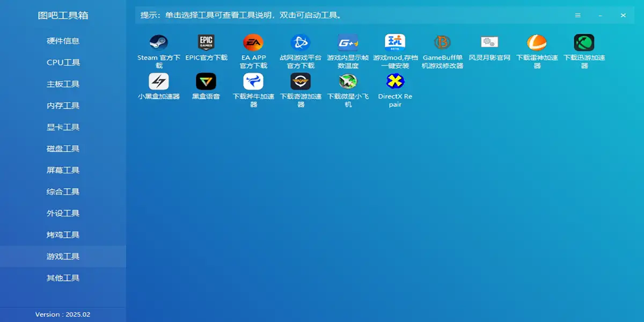Viewport: 644px width, 322px height.
Task: Select the 下载雷神加速器 icon
Action: click(x=537, y=42)
